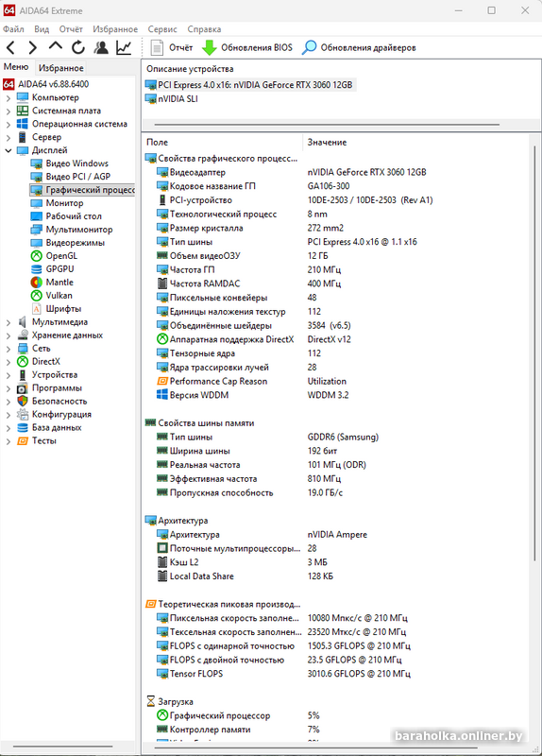Screen dimensions: 542x756
Task: Check for Обновления драйверов
Action: click(359, 47)
